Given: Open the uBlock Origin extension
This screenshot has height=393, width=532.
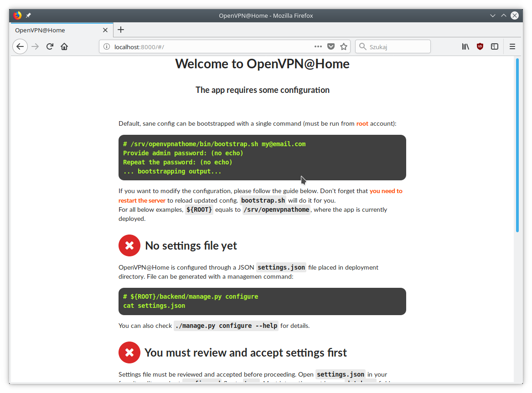Looking at the screenshot, I should [x=480, y=46].
